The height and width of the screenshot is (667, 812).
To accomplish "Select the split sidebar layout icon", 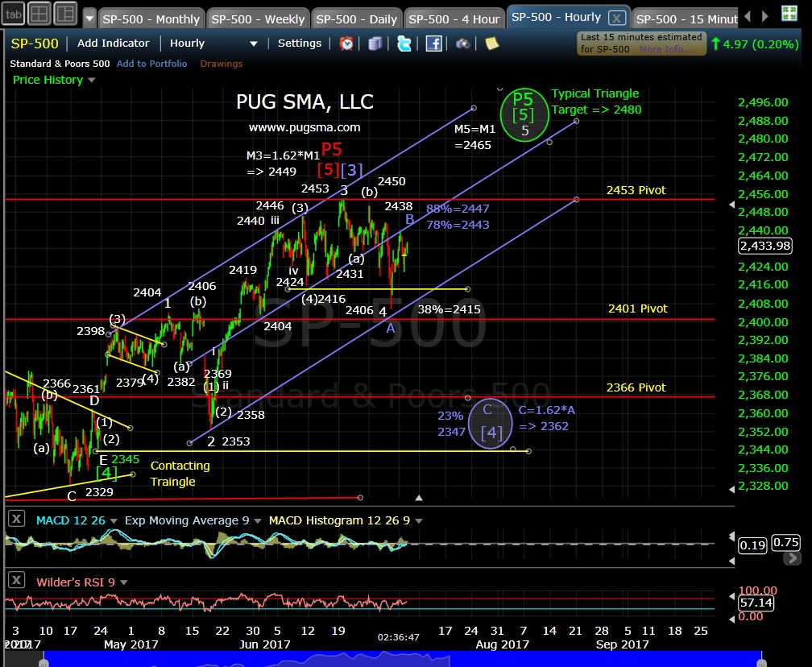I will click(x=65, y=14).
